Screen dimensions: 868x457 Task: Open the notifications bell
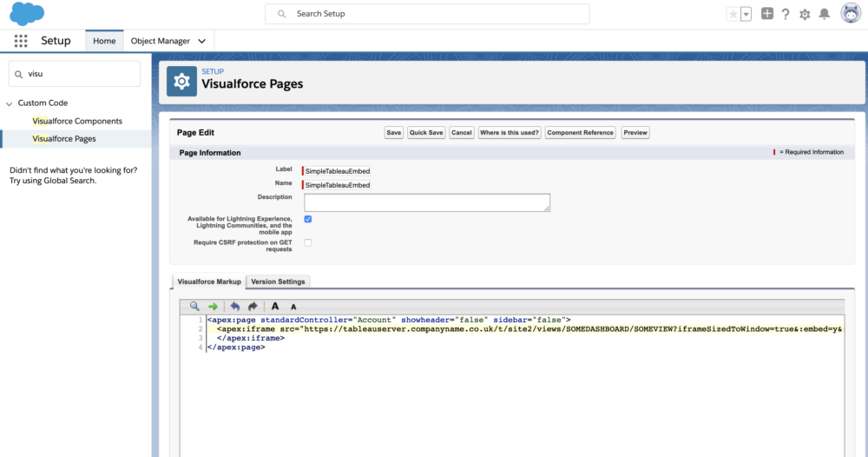coord(824,14)
